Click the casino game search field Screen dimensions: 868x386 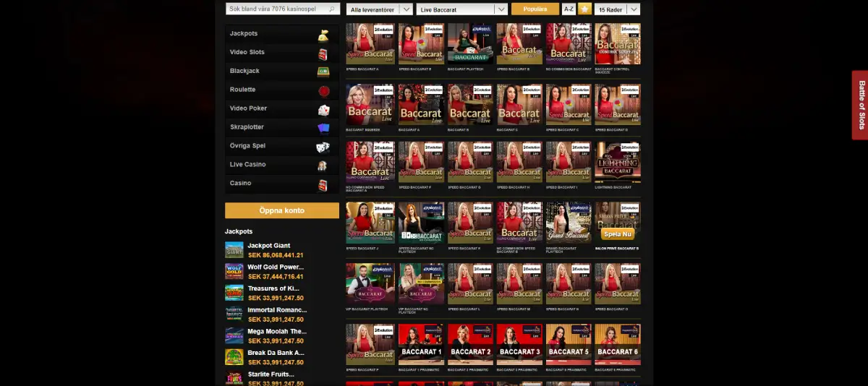coord(282,9)
